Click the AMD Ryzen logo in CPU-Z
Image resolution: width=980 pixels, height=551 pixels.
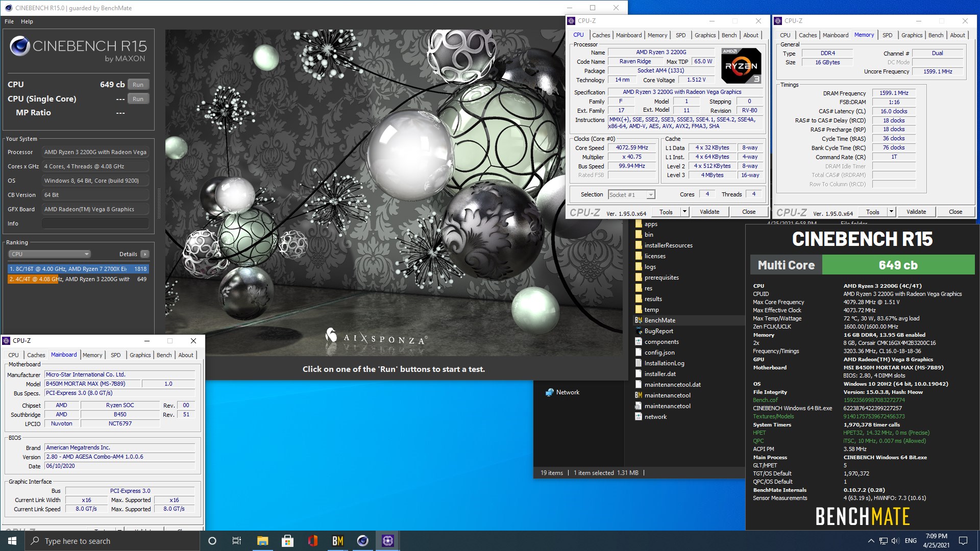coord(741,66)
